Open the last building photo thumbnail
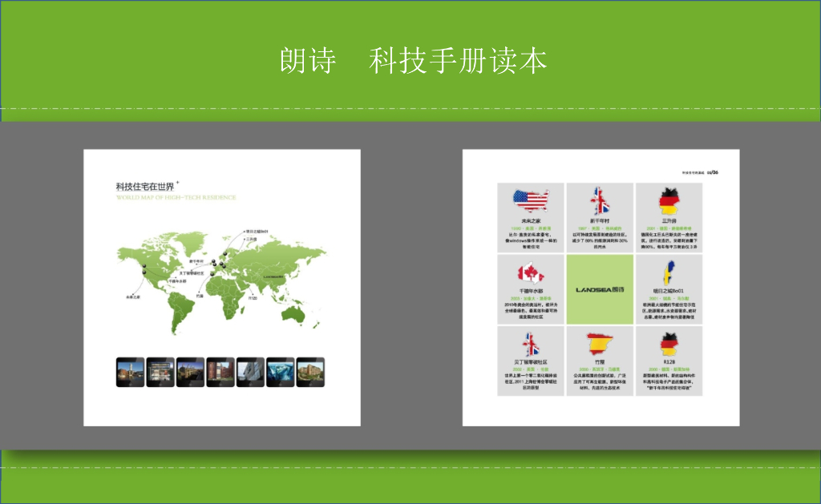The height and width of the screenshot is (504, 821). pos(310,372)
